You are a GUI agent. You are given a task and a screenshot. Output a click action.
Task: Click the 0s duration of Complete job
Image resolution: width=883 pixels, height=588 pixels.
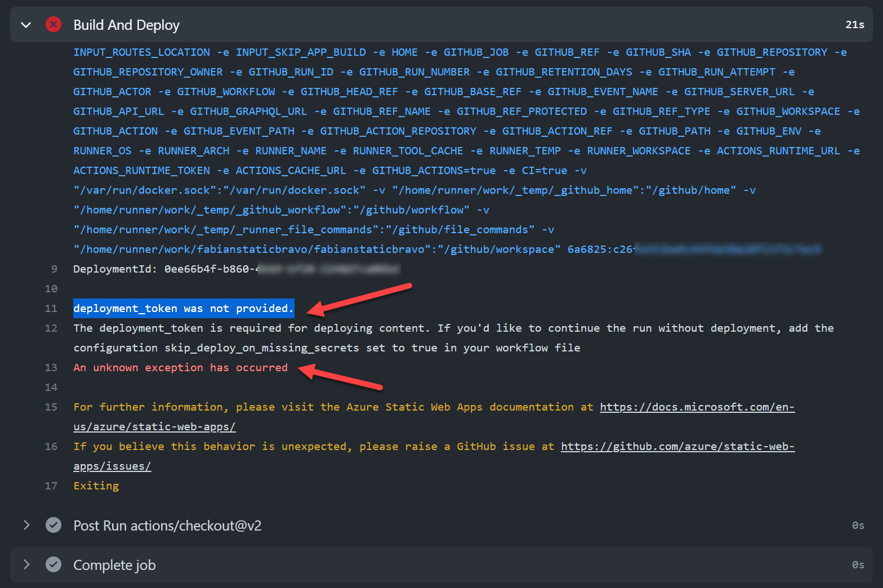point(858,565)
